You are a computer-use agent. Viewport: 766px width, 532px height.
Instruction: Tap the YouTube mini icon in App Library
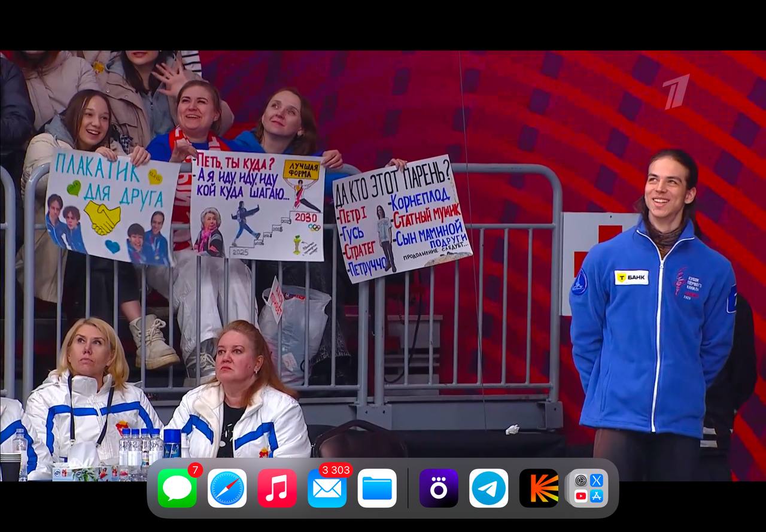point(580,496)
